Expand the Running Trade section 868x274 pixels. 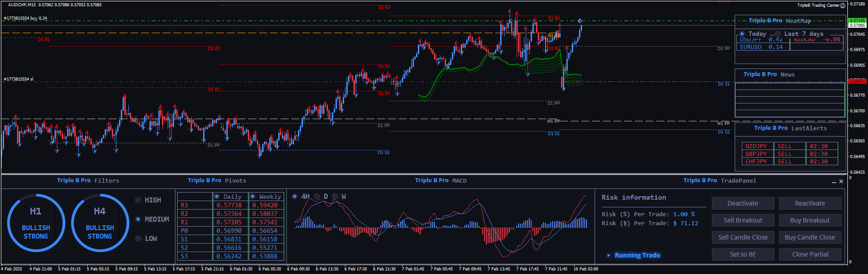(608, 255)
